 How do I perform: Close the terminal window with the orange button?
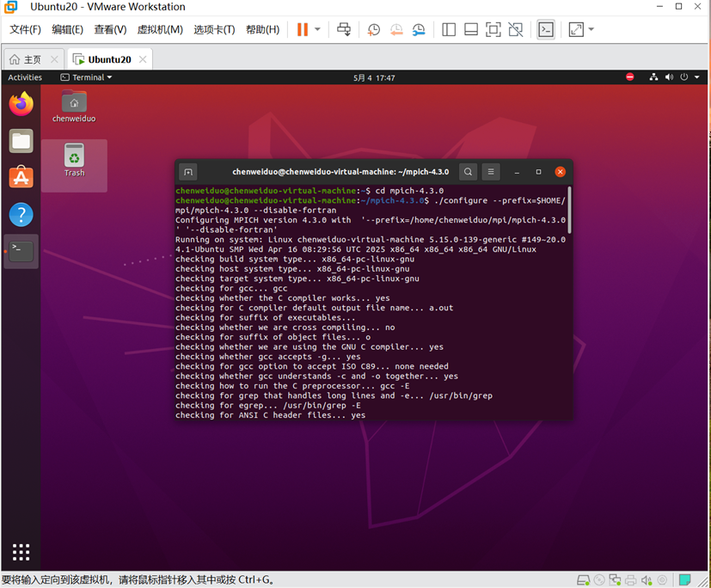coord(560,172)
